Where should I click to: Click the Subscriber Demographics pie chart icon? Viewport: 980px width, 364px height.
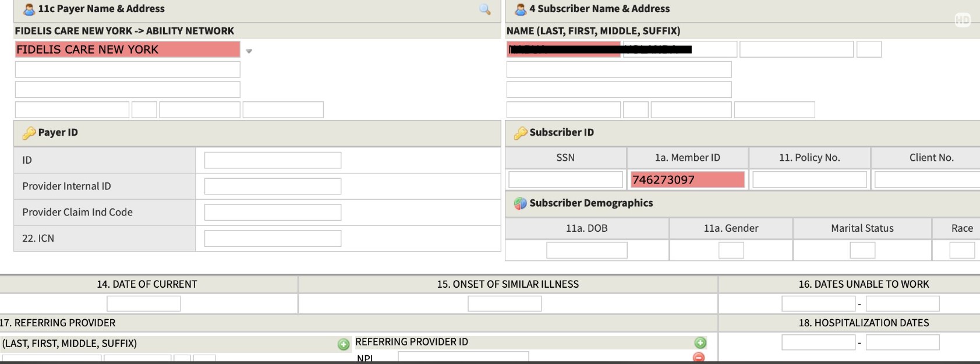521,203
